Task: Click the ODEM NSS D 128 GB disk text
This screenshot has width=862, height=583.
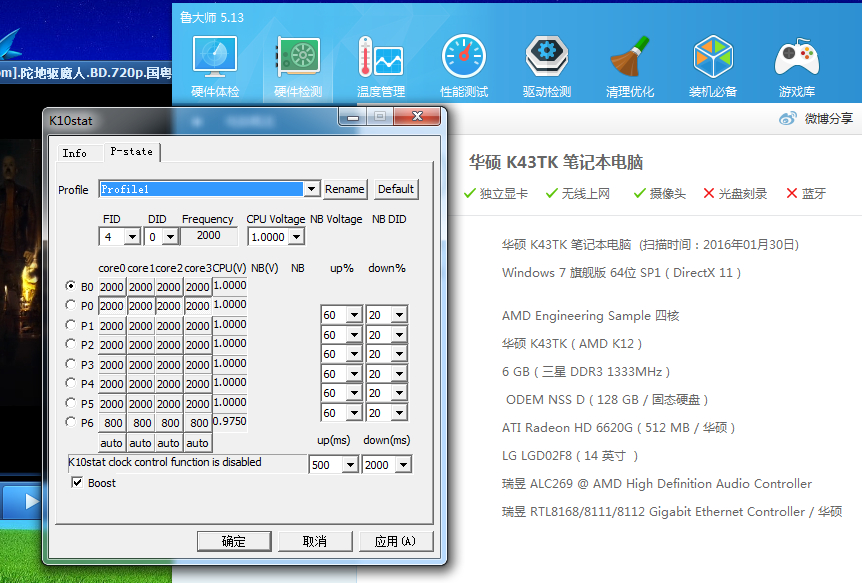Action: [607, 400]
